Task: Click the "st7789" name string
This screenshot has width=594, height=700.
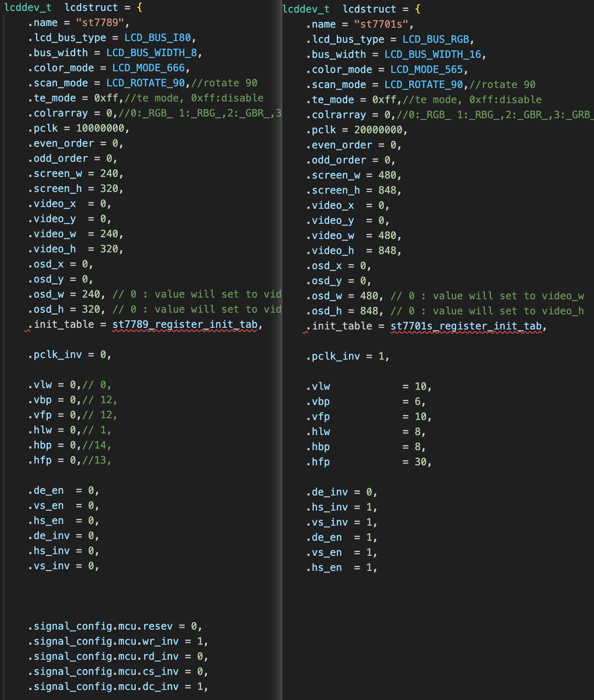Action: pyautogui.click(x=100, y=23)
